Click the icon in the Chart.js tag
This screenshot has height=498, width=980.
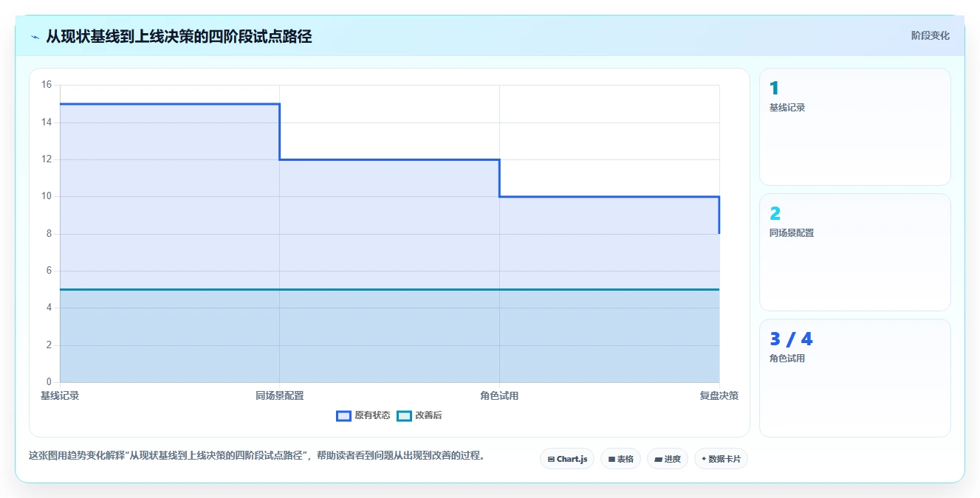pos(551,459)
